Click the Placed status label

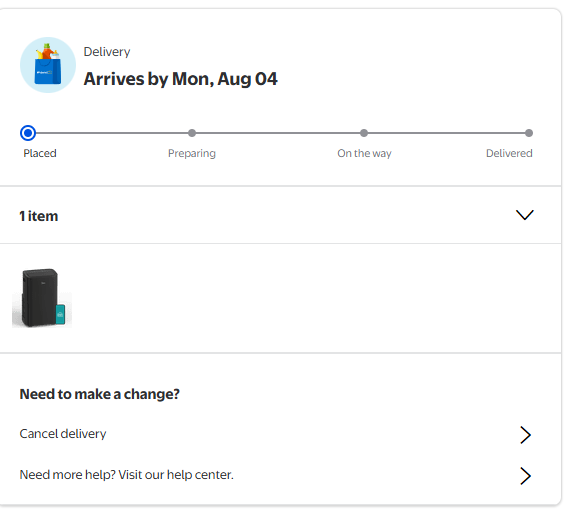click(40, 153)
